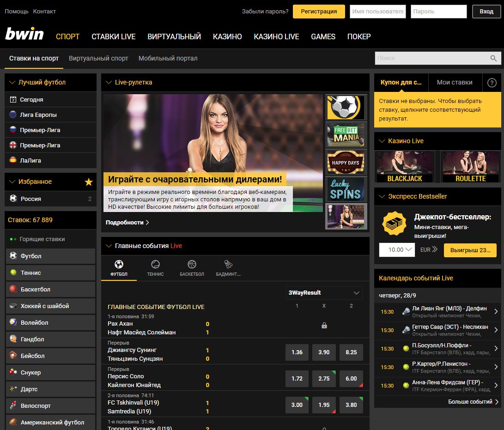Viewport: 504px width, 430px height.
Task: Toggle odds 8.25 for Тяньцзинь Сунцзян
Action: pos(351,352)
